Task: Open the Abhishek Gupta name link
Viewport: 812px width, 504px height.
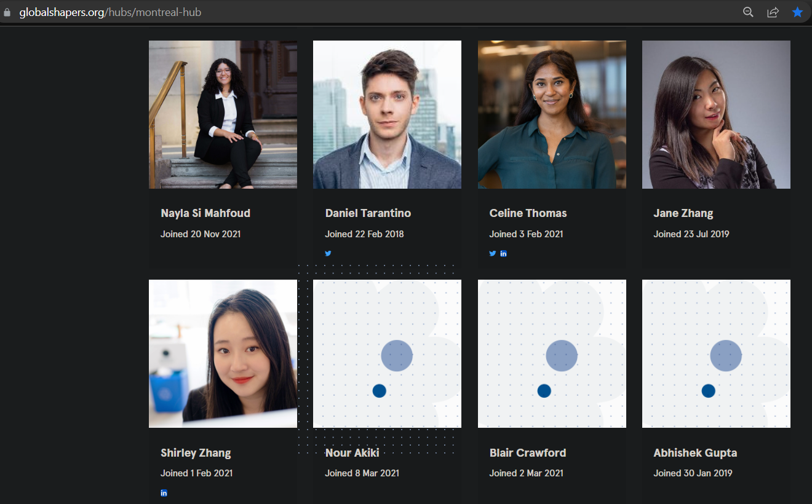Action: pyautogui.click(x=695, y=454)
